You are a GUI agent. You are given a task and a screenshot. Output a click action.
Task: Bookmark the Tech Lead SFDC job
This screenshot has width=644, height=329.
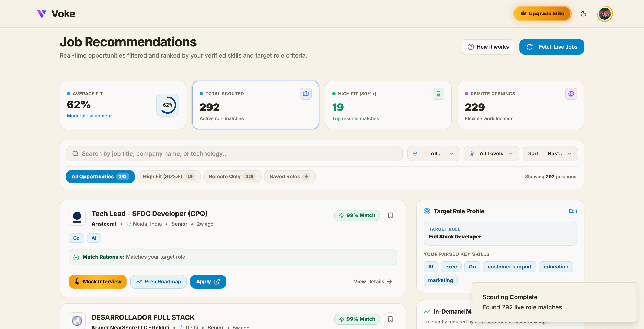coord(390,215)
